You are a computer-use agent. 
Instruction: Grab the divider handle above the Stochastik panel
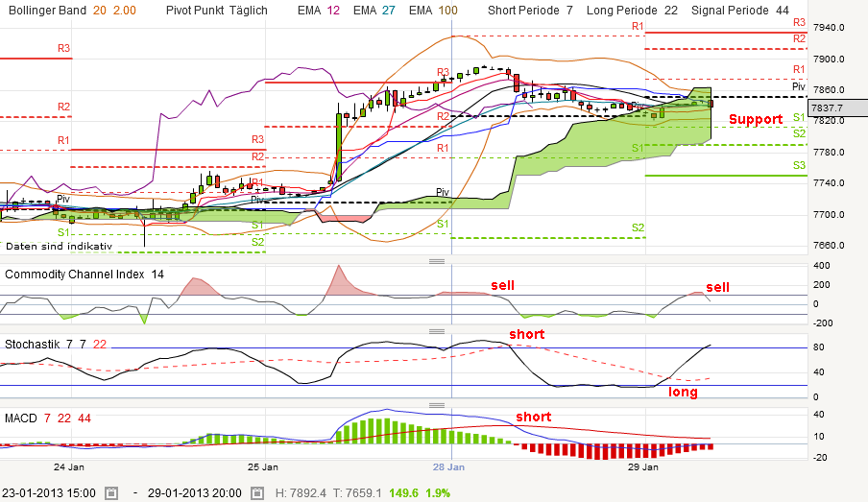tap(437, 331)
